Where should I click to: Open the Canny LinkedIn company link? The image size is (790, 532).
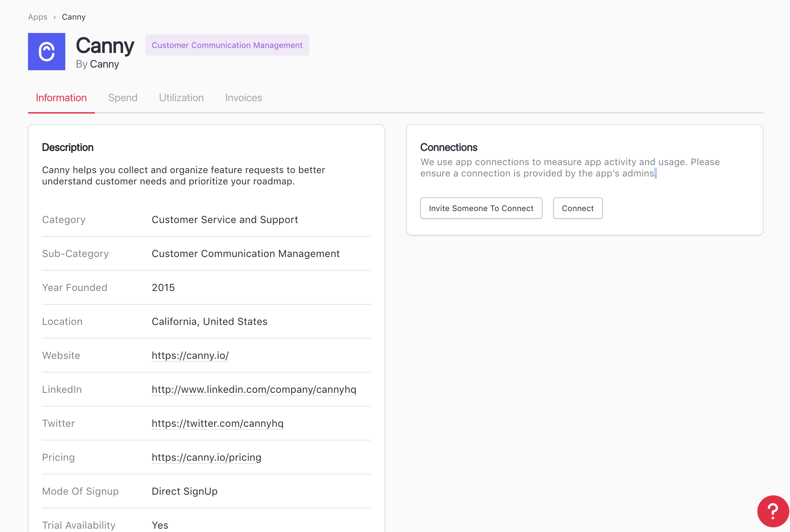pyautogui.click(x=254, y=389)
